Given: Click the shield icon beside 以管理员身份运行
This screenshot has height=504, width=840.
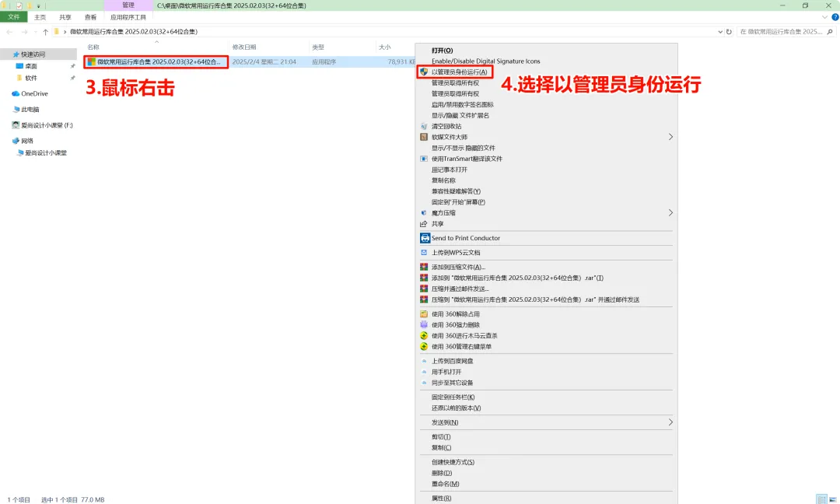Looking at the screenshot, I should (424, 72).
